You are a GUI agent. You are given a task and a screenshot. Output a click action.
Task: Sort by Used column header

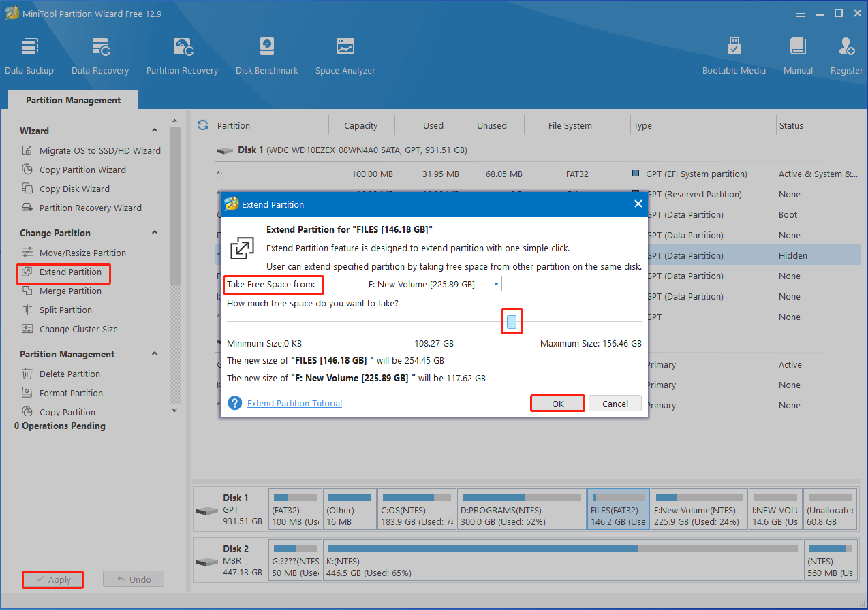(x=433, y=125)
